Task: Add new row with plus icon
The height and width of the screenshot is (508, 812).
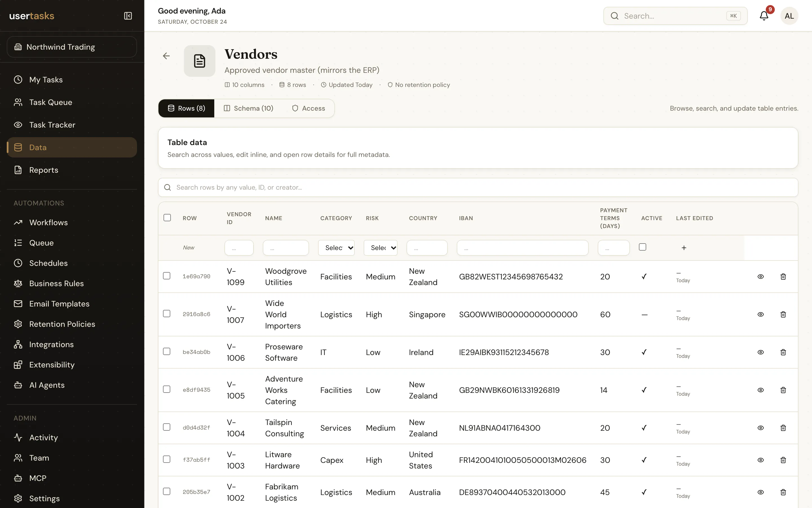Action: (684, 248)
